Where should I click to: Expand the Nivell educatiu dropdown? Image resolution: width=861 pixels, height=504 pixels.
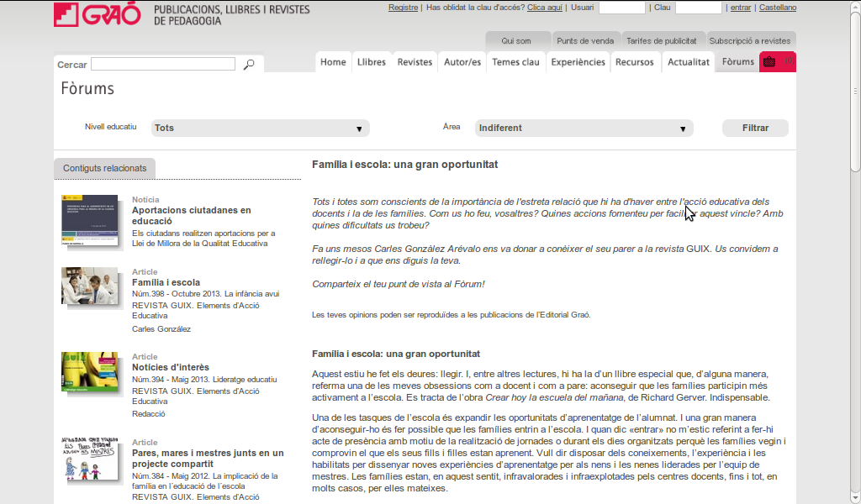click(x=261, y=128)
